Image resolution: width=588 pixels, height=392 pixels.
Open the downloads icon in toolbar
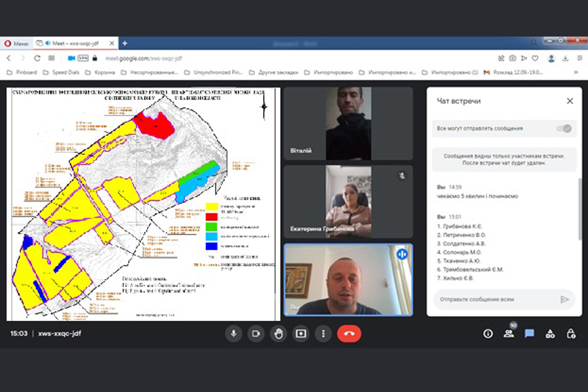[x=566, y=58]
